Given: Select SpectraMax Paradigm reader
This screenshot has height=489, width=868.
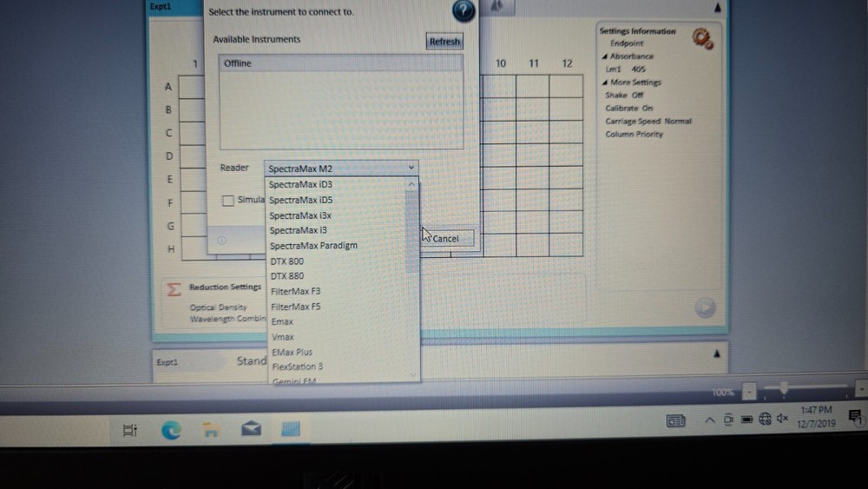Looking at the screenshot, I should pos(313,245).
